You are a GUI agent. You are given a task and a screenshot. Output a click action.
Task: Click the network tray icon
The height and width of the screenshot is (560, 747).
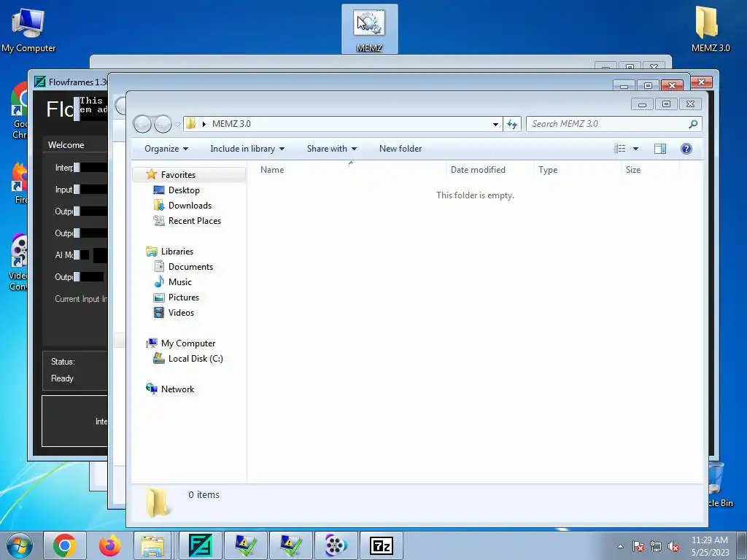pos(656,546)
